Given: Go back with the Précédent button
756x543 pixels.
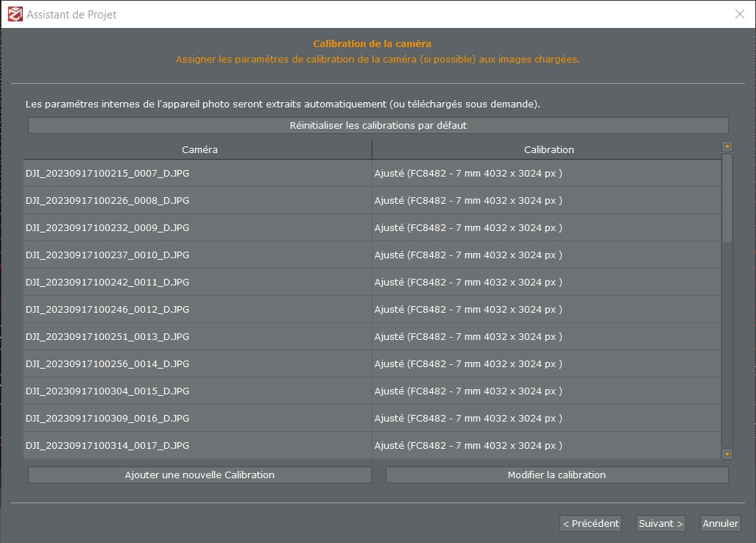Looking at the screenshot, I should tap(590, 524).
